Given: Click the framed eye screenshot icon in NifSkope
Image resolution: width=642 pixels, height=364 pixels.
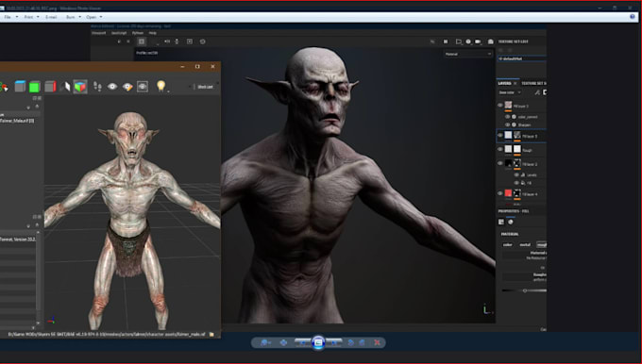Looking at the screenshot, I should point(142,87).
